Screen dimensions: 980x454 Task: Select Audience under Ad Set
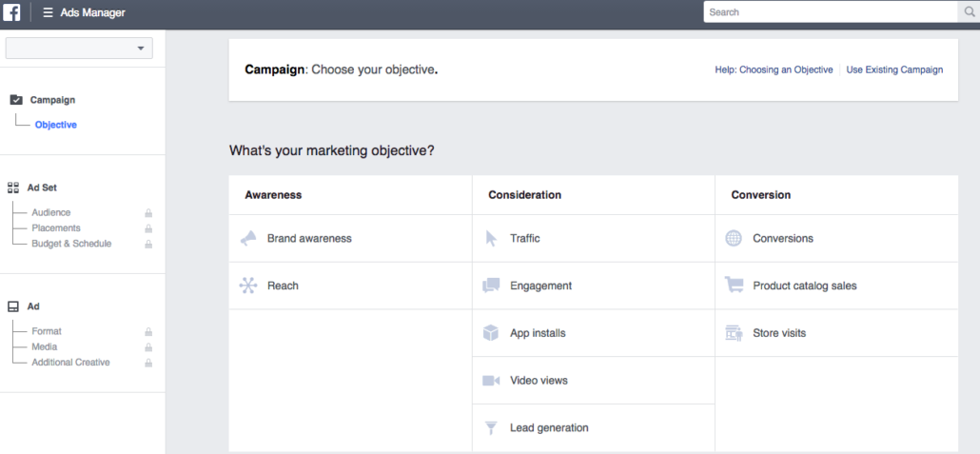click(x=51, y=213)
